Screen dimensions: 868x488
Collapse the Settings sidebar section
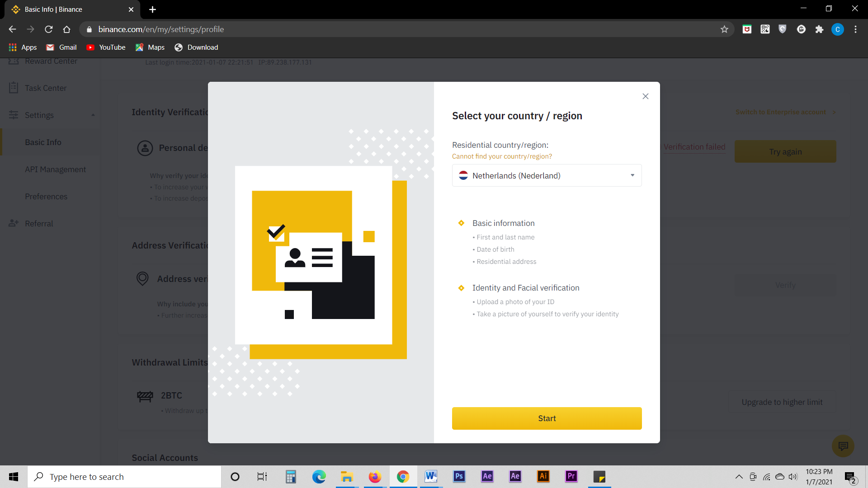click(93, 115)
